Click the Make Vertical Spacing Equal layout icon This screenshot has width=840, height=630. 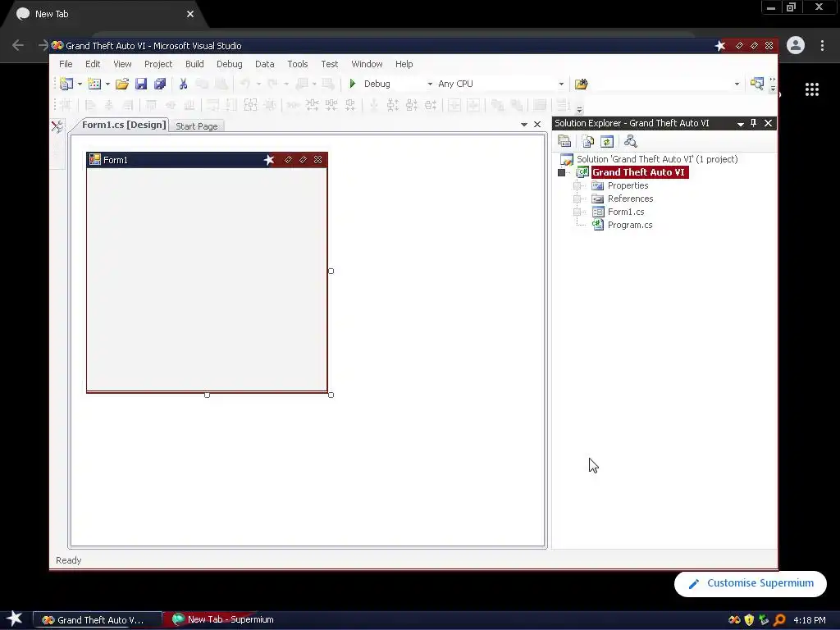pos(374,105)
